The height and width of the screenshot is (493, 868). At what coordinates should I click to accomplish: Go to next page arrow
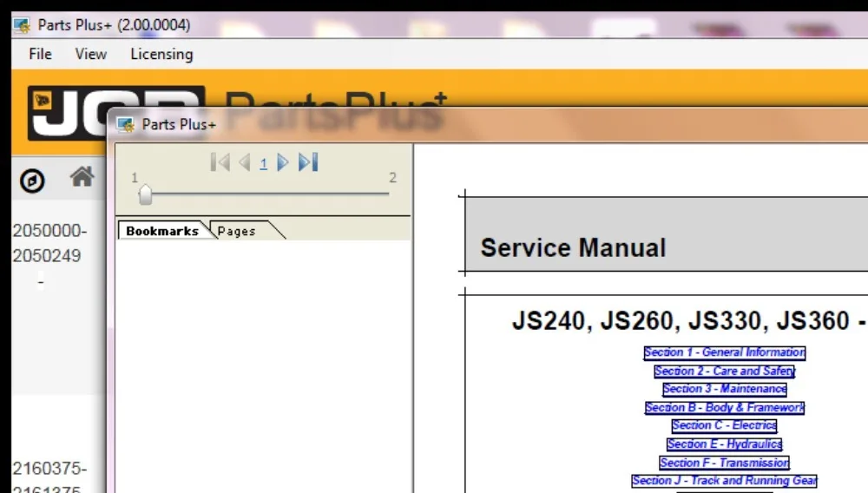(x=282, y=162)
